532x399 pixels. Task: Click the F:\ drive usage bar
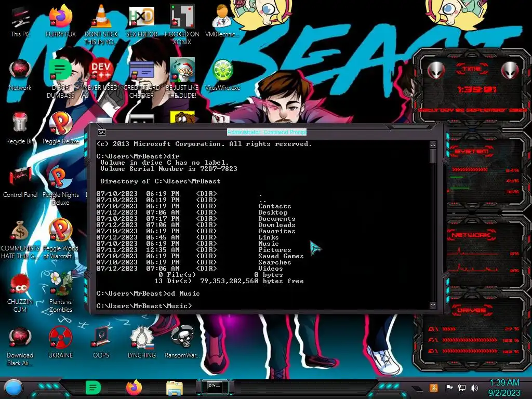(x=470, y=340)
